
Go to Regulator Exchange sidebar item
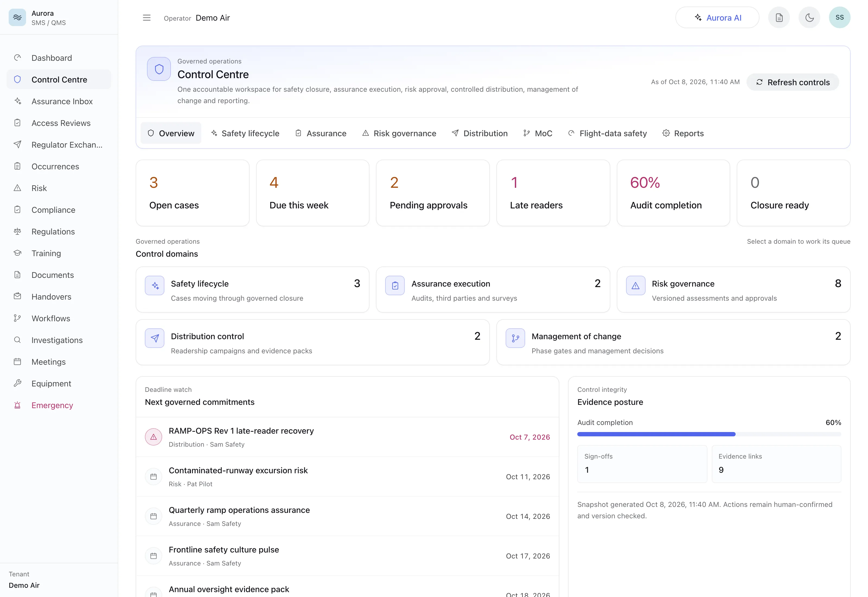[x=59, y=145]
